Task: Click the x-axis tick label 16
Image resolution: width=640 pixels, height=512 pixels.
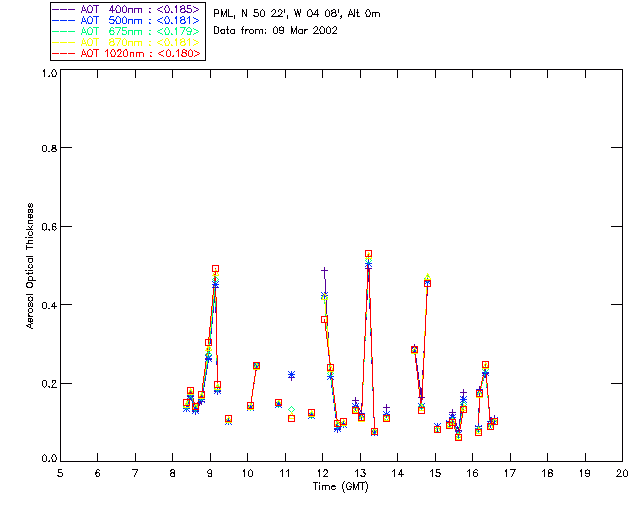Action: pyautogui.click(x=472, y=472)
